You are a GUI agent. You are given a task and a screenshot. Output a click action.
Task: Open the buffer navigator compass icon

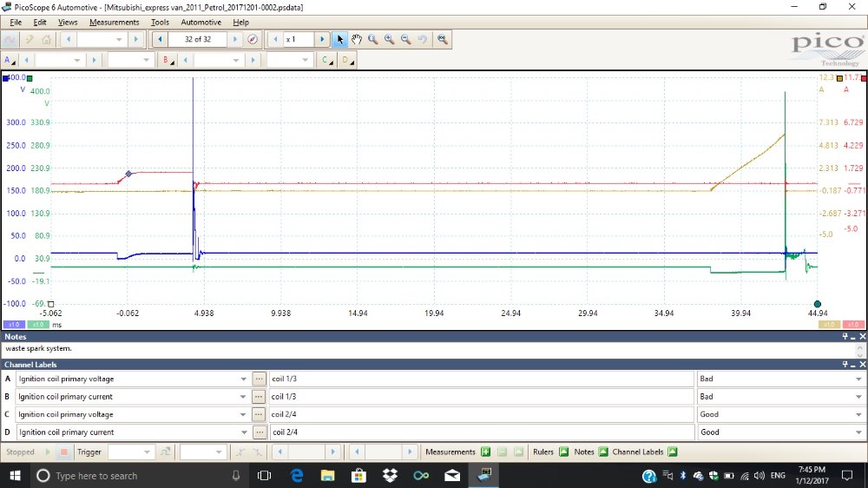pyautogui.click(x=253, y=40)
